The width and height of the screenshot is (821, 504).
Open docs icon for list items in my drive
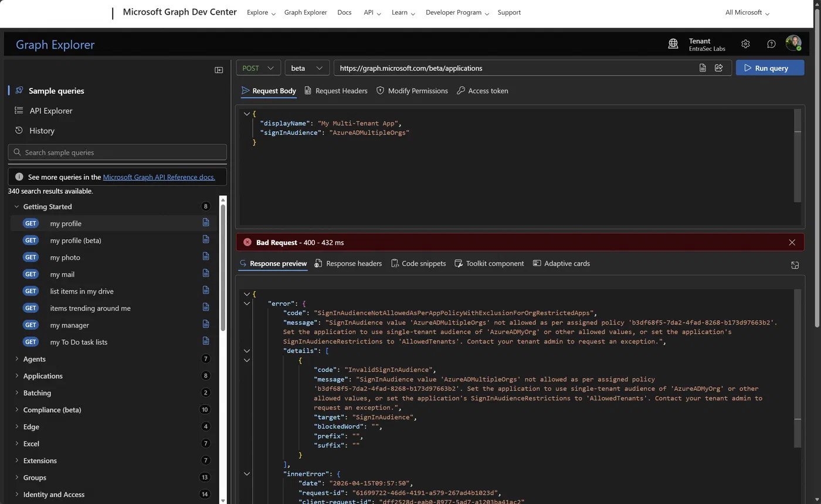click(206, 291)
